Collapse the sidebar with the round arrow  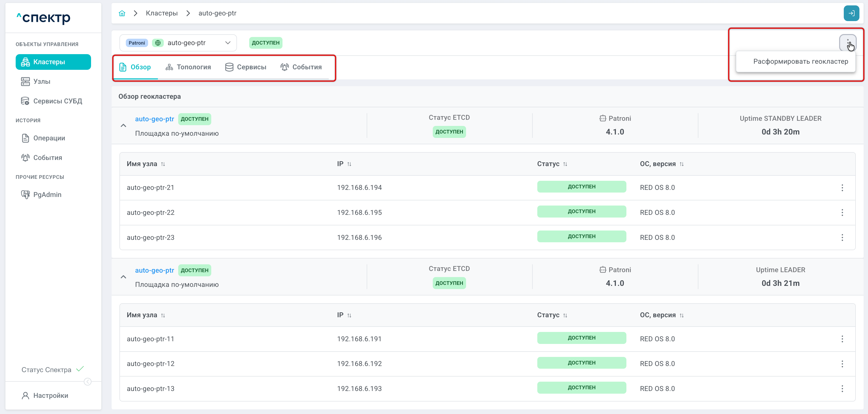coord(88,382)
